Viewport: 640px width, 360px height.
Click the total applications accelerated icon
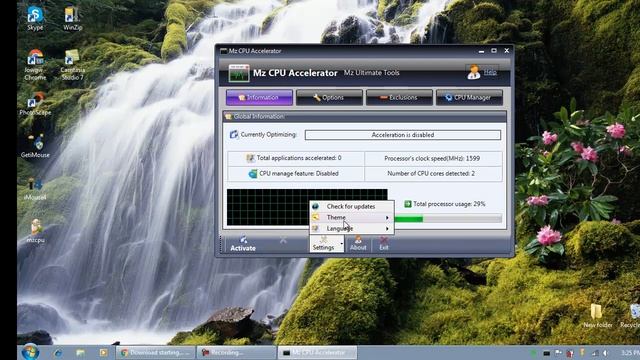point(250,158)
